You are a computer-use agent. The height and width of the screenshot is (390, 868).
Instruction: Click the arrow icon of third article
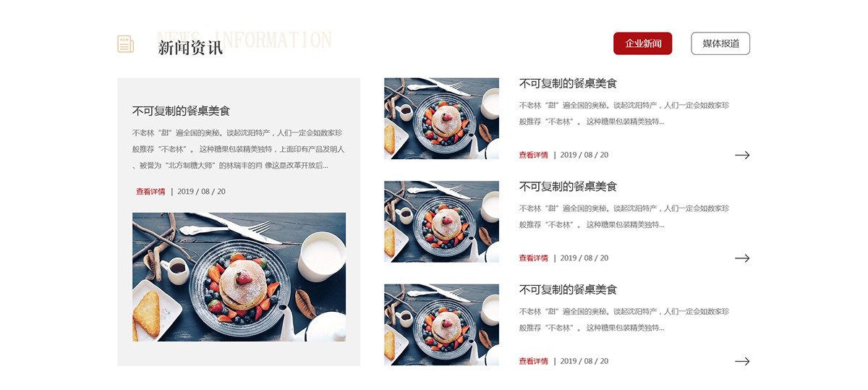[742, 361]
